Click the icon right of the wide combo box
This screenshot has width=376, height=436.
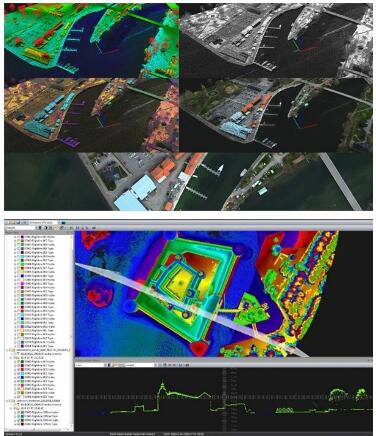click(63, 223)
